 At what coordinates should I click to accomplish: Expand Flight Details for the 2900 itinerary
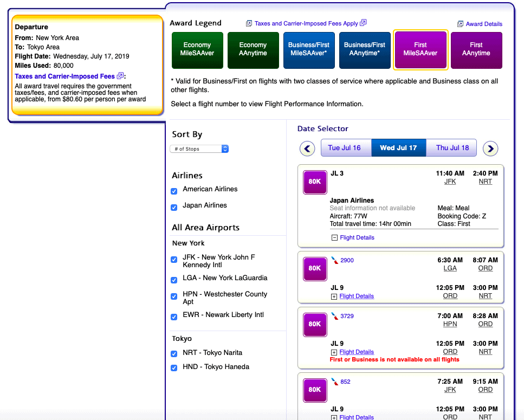point(334,296)
